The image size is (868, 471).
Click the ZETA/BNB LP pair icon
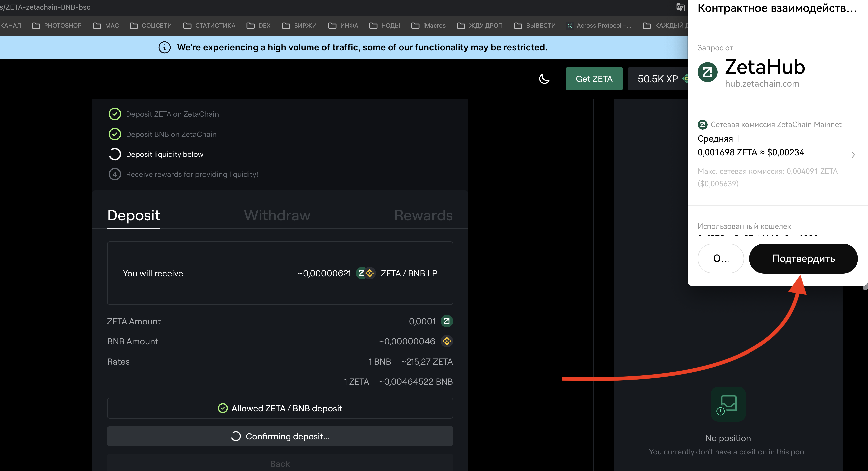point(366,273)
